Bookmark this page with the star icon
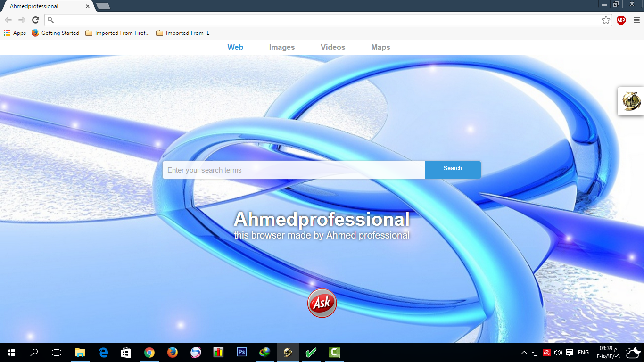Image resolution: width=644 pixels, height=362 pixels. [606, 20]
